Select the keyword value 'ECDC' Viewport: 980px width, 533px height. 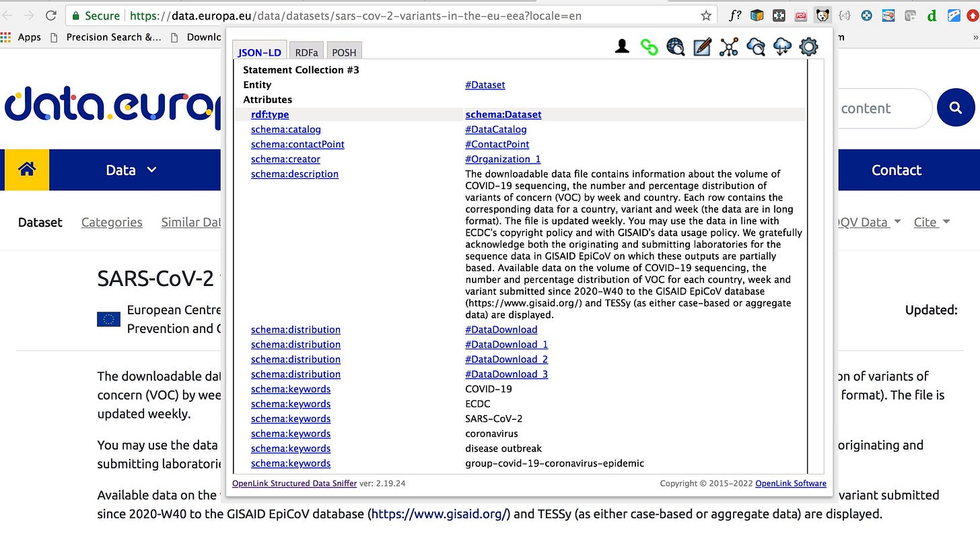[478, 404]
